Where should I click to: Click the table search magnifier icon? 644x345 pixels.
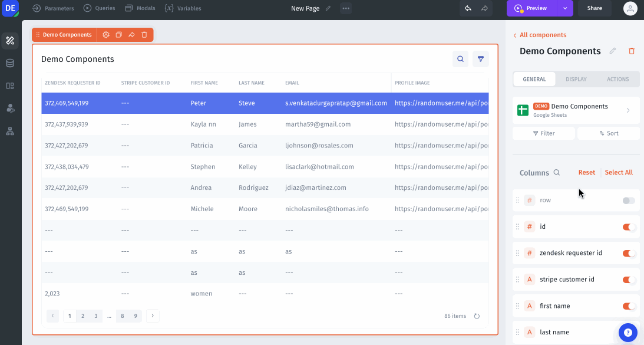tap(460, 59)
